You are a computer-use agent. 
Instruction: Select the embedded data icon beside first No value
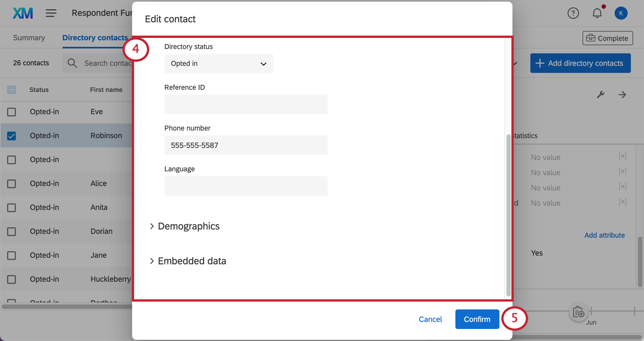point(623,156)
